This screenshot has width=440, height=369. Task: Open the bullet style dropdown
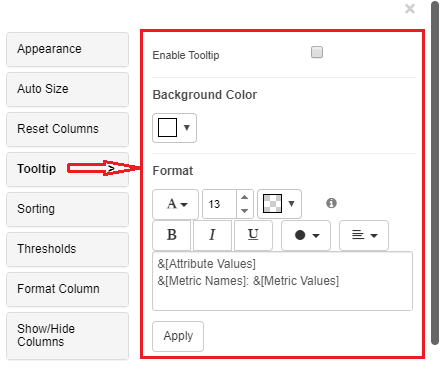(x=306, y=235)
